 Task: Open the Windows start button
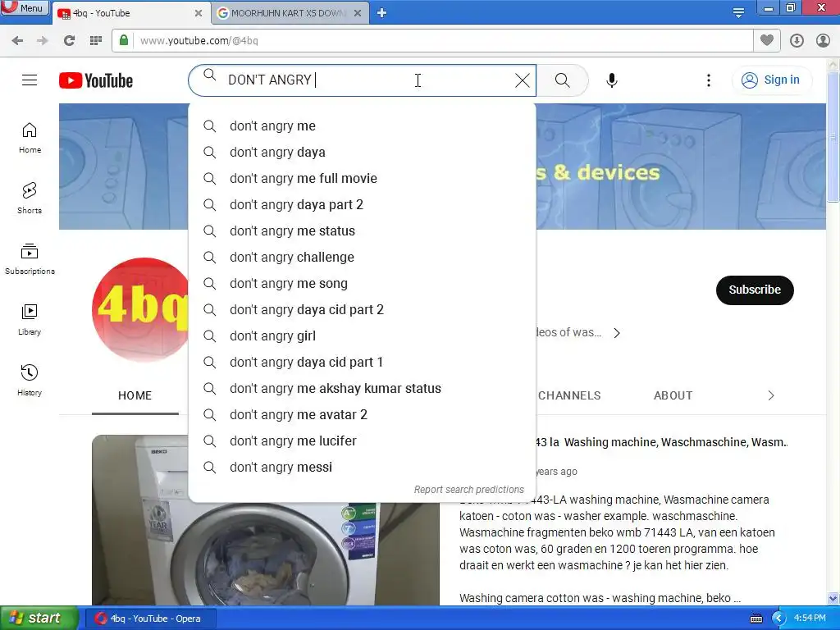[x=39, y=619]
